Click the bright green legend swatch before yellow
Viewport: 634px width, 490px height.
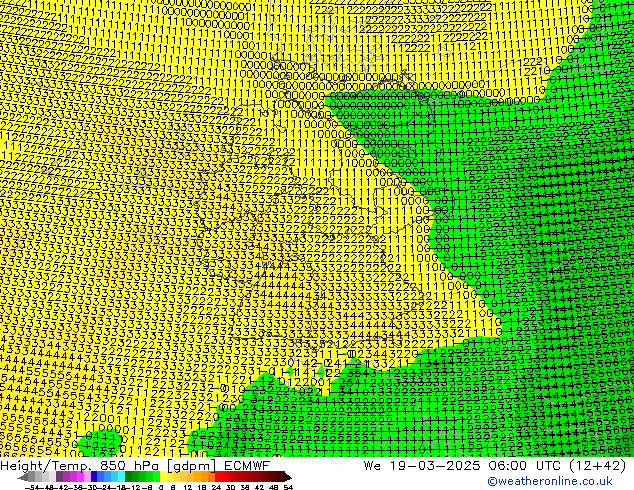pyautogui.click(x=156, y=476)
